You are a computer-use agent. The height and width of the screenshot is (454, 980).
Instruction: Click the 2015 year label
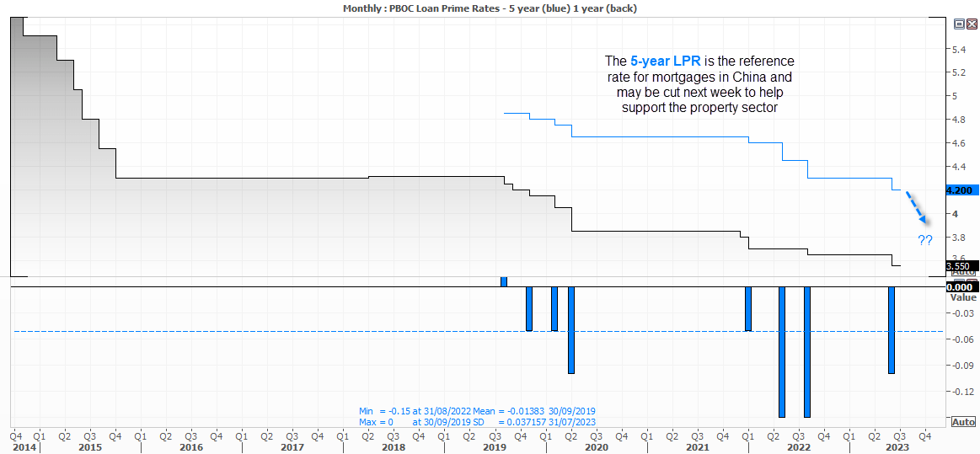point(89,448)
